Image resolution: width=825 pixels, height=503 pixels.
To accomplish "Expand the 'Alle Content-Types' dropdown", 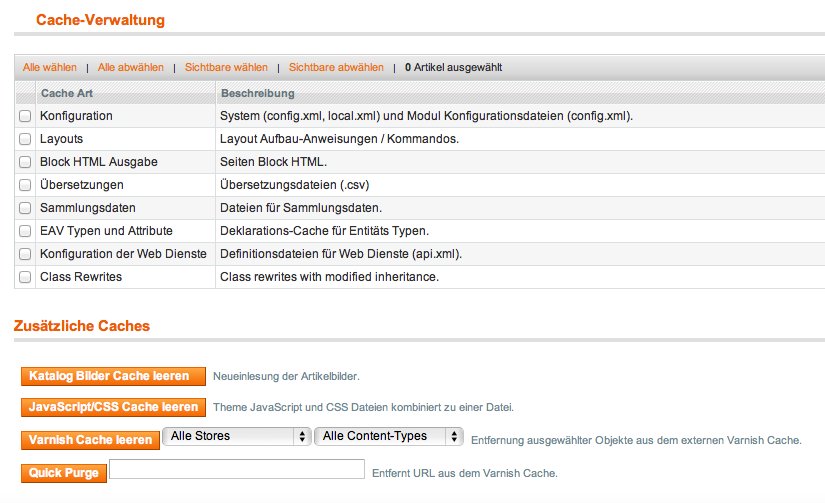I will pos(388,437).
